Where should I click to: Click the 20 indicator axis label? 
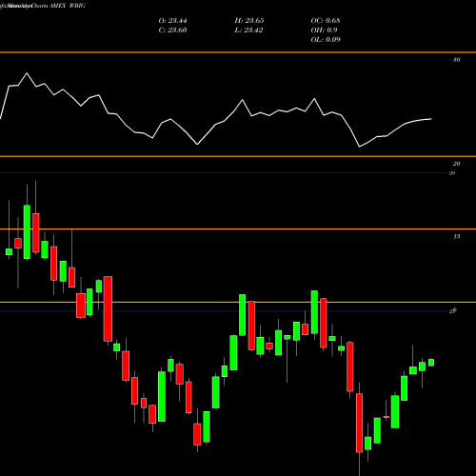456,164
